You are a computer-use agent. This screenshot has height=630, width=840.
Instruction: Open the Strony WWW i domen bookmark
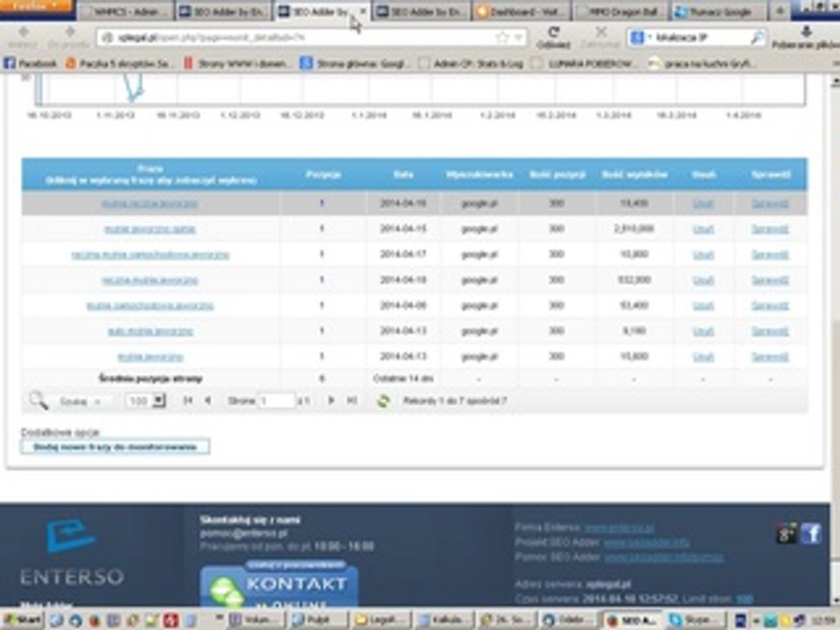pos(237,63)
